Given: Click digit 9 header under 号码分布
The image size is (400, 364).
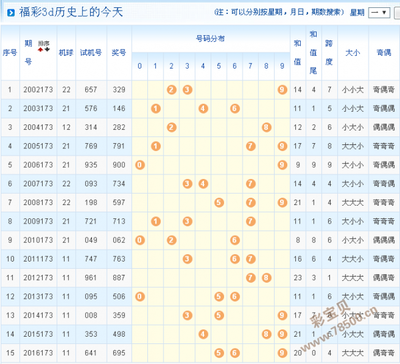Looking at the screenshot, I should tap(282, 66).
